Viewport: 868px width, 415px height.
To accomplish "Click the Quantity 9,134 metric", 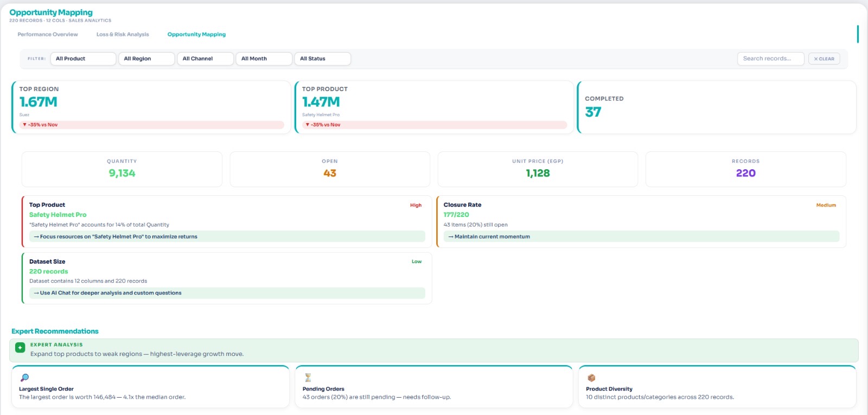I will click(122, 169).
